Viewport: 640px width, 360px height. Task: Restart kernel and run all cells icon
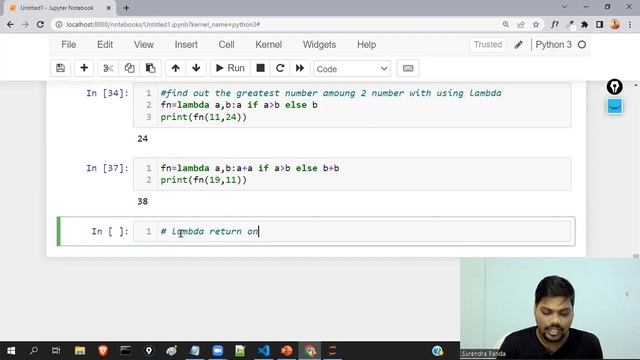300,68
